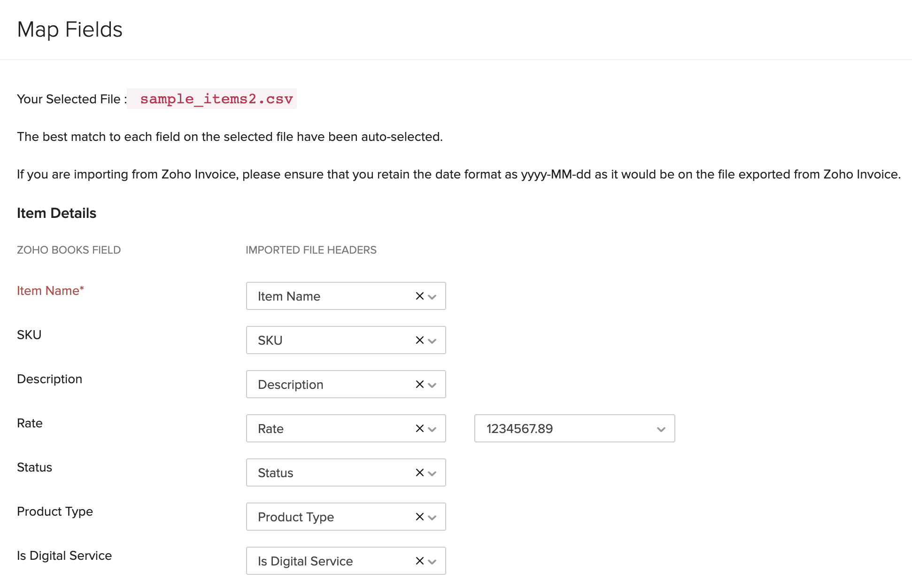Click the Status select field

(x=329, y=472)
